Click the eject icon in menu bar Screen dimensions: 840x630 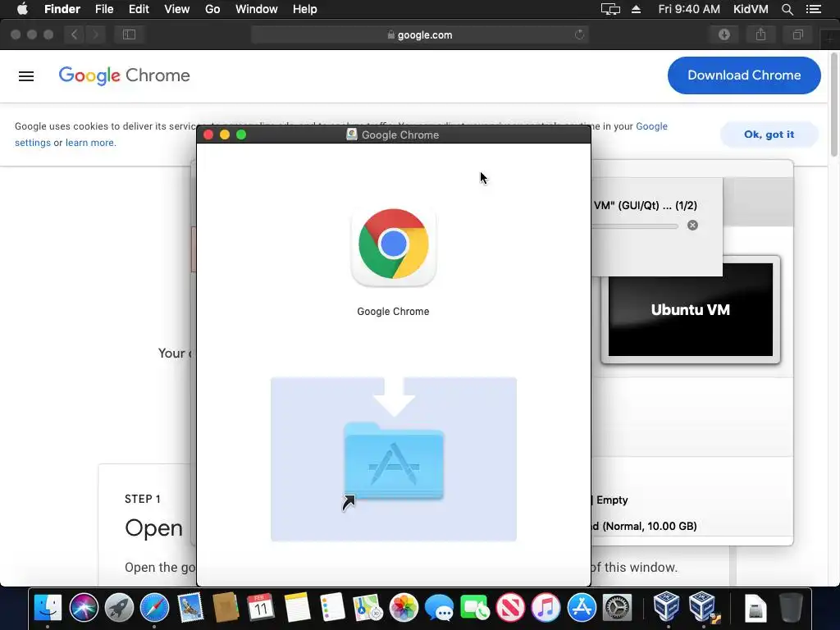[636, 9]
